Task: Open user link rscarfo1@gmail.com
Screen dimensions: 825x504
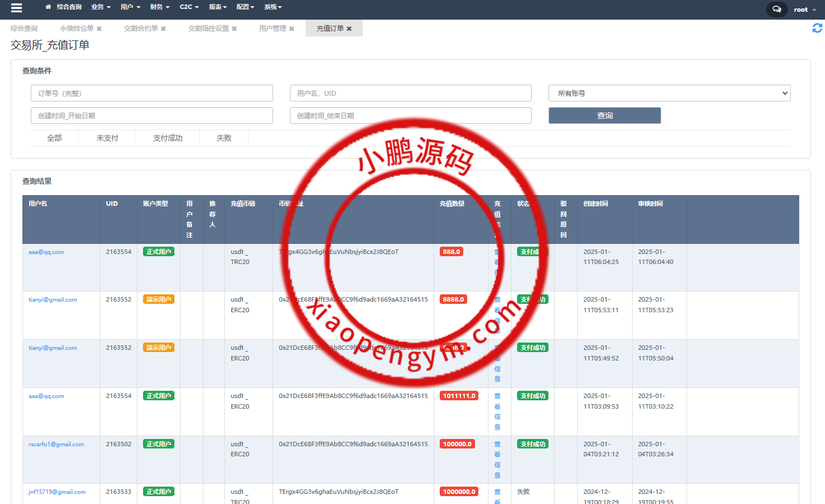Action: click(56, 445)
